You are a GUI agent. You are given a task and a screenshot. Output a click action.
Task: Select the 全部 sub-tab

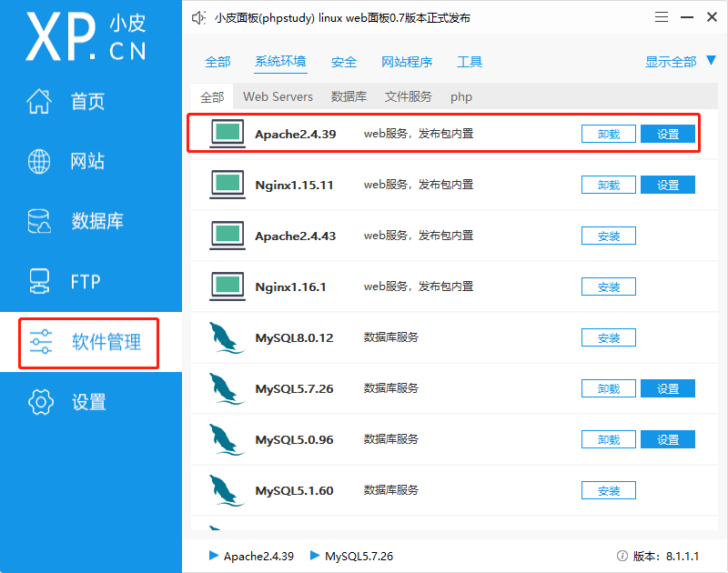(x=212, y=97)
